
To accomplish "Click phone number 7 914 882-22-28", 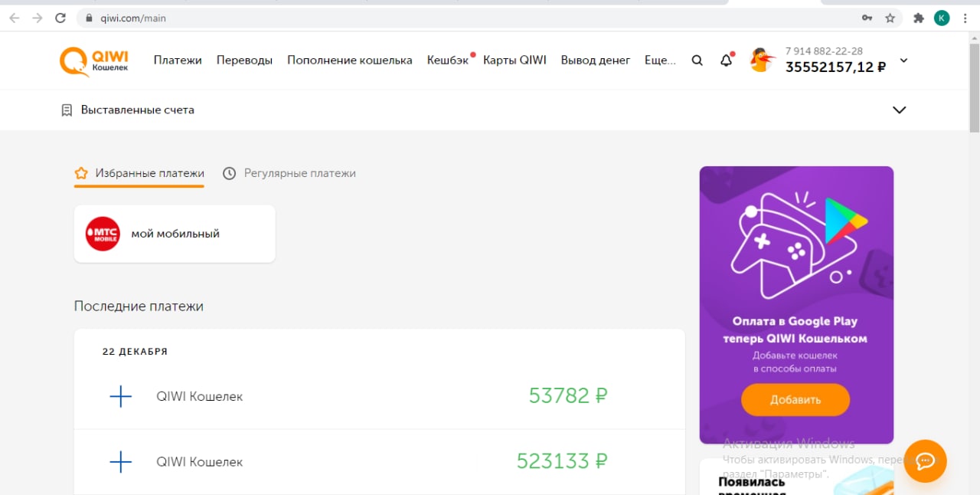I will [x=824, y=51].
